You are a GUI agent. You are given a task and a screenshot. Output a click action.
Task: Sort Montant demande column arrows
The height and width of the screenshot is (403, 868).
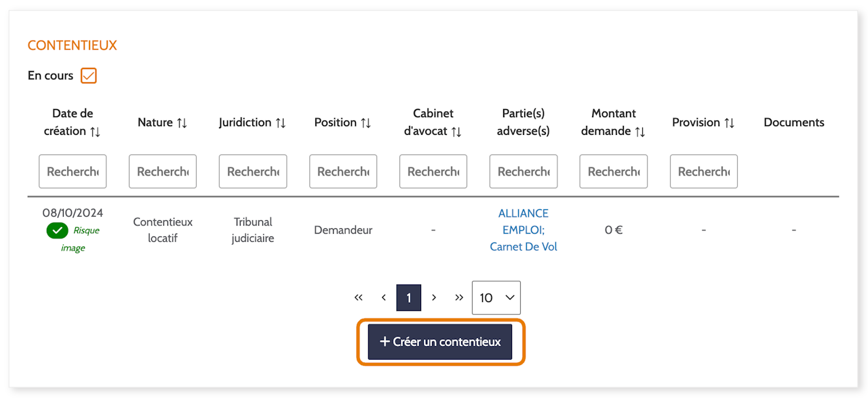(x=639, y=131)
